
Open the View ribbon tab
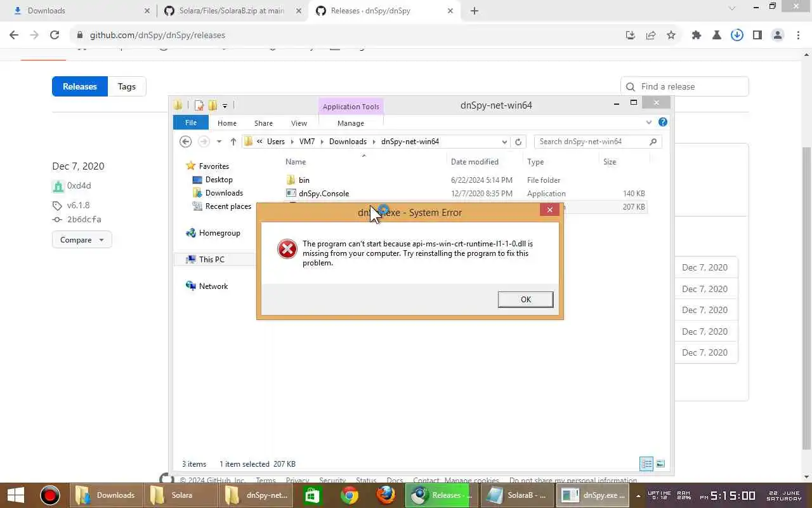click(x=299, y=123)
